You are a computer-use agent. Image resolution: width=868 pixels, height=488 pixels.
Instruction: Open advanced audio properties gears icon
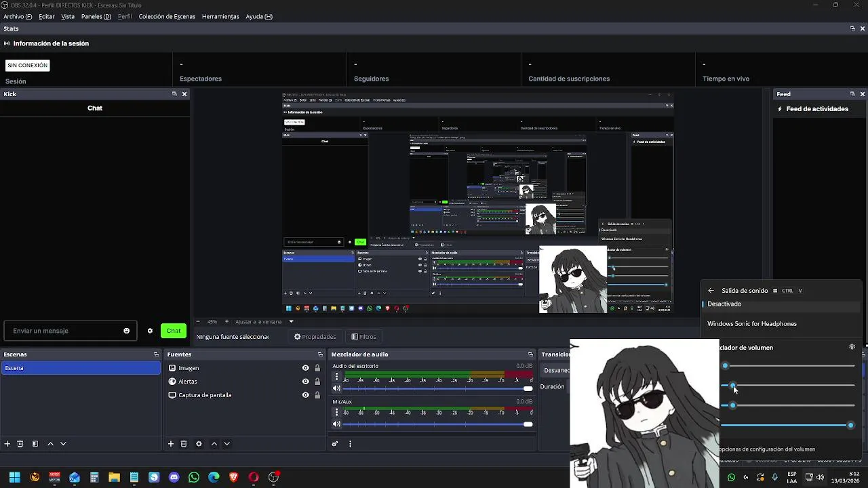pos(335,444)
